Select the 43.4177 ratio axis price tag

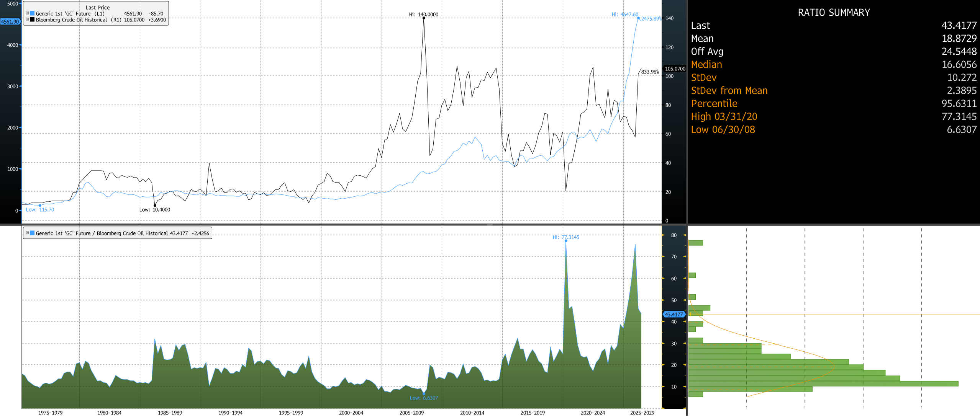pos(674,315)
